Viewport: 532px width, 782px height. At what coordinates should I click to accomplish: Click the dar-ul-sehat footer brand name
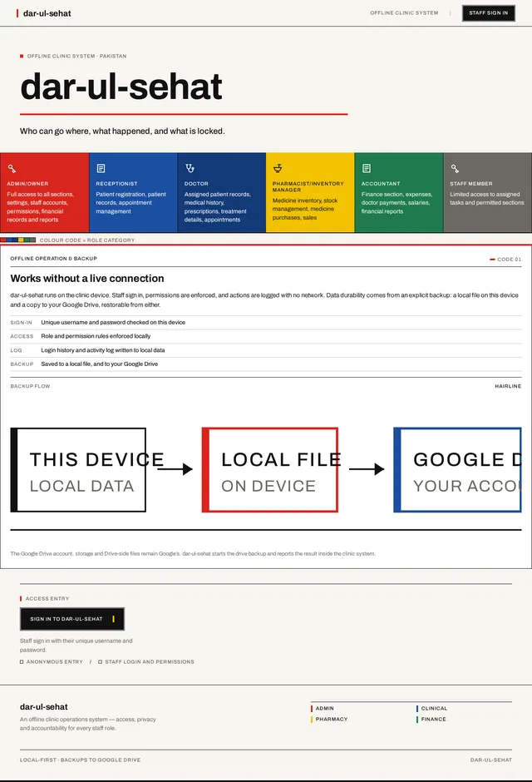[x=44, y=706]
